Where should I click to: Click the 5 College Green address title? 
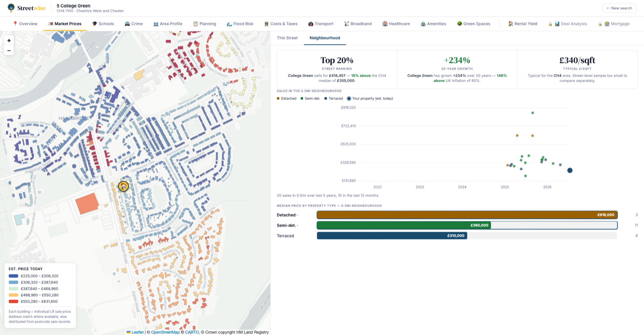(73, 6)
